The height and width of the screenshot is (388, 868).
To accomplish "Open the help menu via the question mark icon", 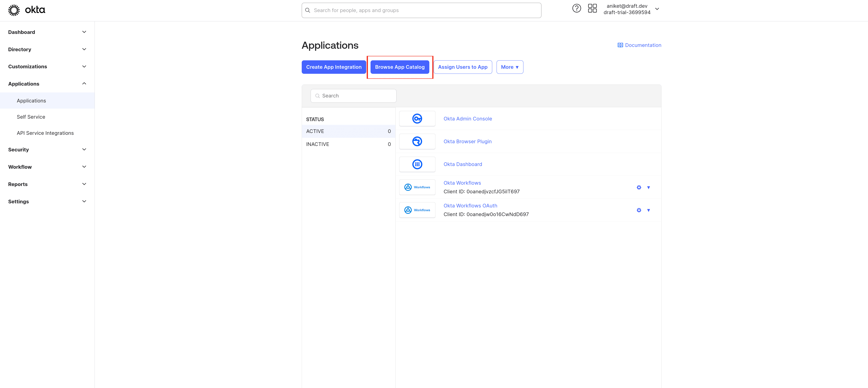I will pos(577,8).
